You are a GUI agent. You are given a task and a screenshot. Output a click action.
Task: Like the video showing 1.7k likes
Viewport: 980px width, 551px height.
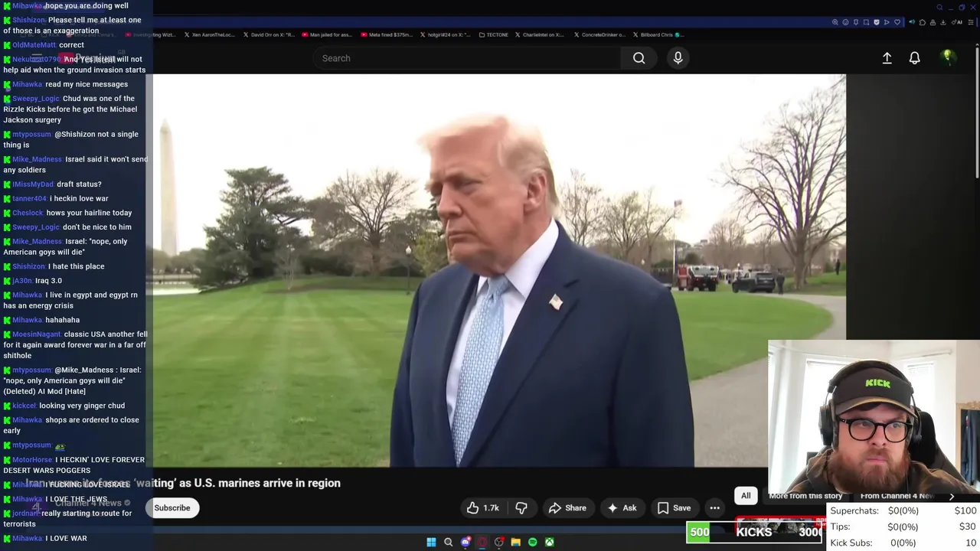(483, 508)
